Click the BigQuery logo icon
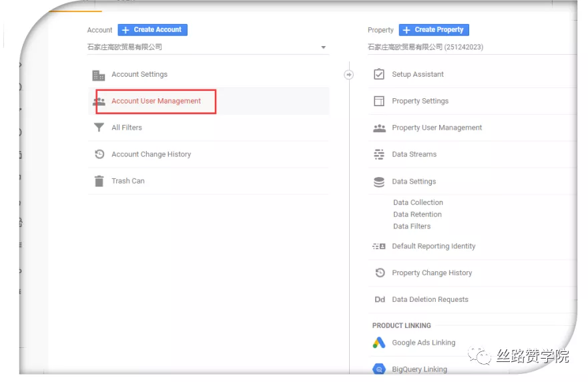 click(x=379, y=369)
